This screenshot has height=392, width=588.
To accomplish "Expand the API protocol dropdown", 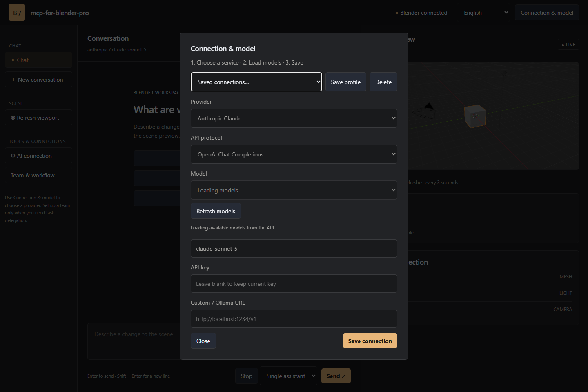I will click(x=294, y=154).
